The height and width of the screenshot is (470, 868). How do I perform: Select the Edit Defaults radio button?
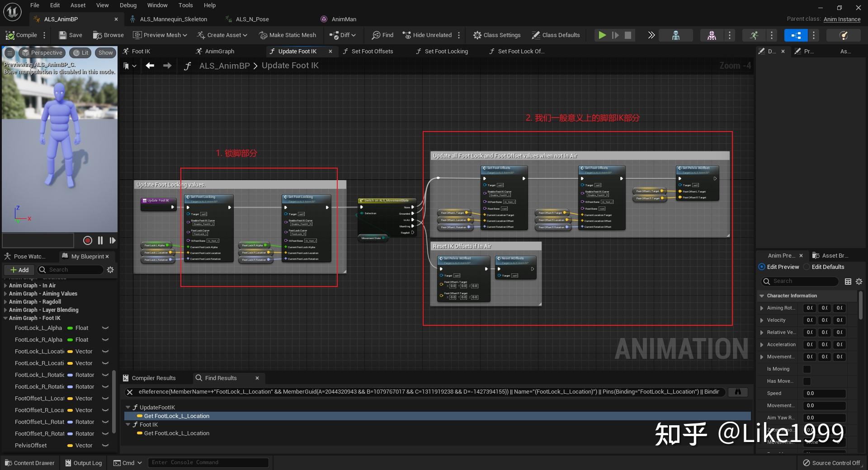click(x=807, y=267)
